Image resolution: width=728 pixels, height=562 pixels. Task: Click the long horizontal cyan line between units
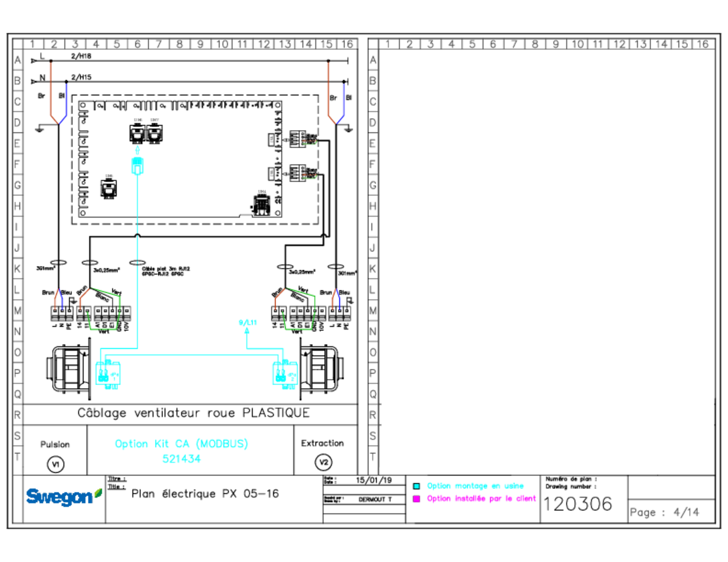(x=191, y=355)
